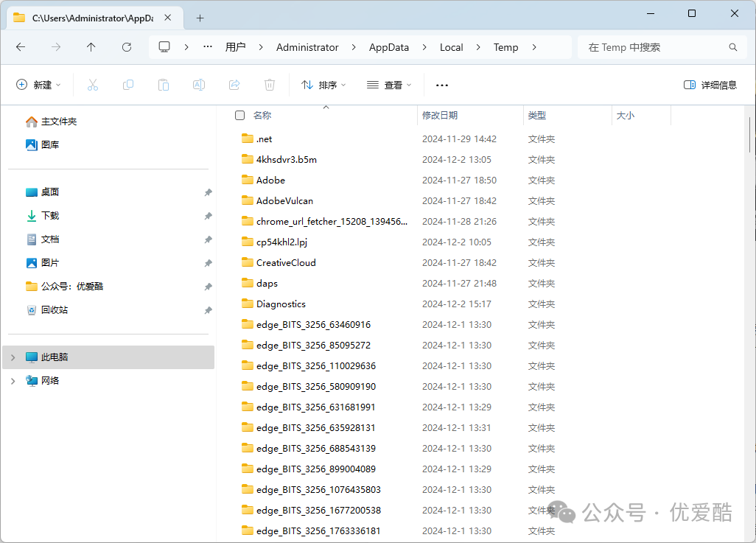
Task: Click the Cut scissors icon in toolbar
Action: 93,85
